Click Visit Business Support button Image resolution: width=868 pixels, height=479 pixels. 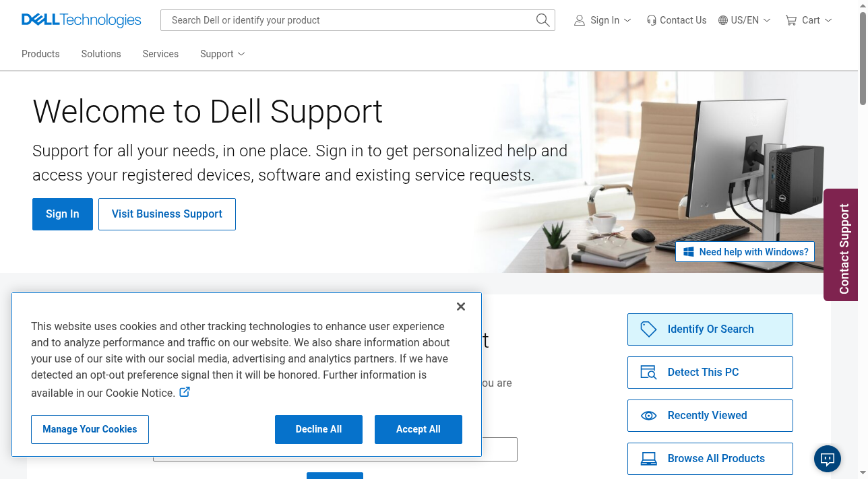(x=167, y=214)
